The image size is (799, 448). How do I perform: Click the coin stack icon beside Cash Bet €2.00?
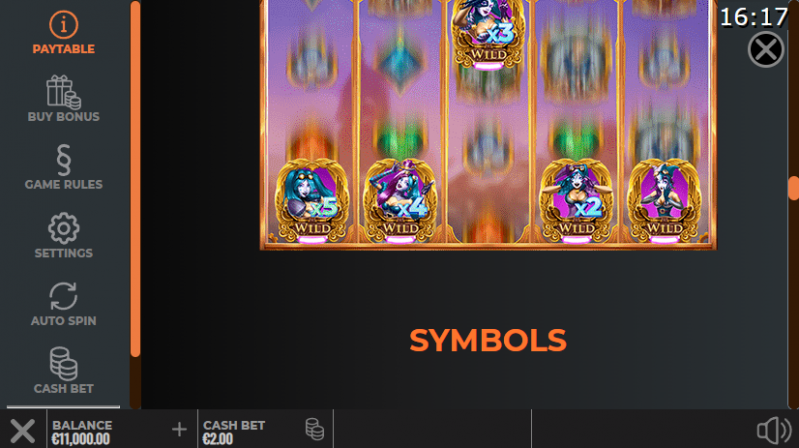[x=314, y=429]
